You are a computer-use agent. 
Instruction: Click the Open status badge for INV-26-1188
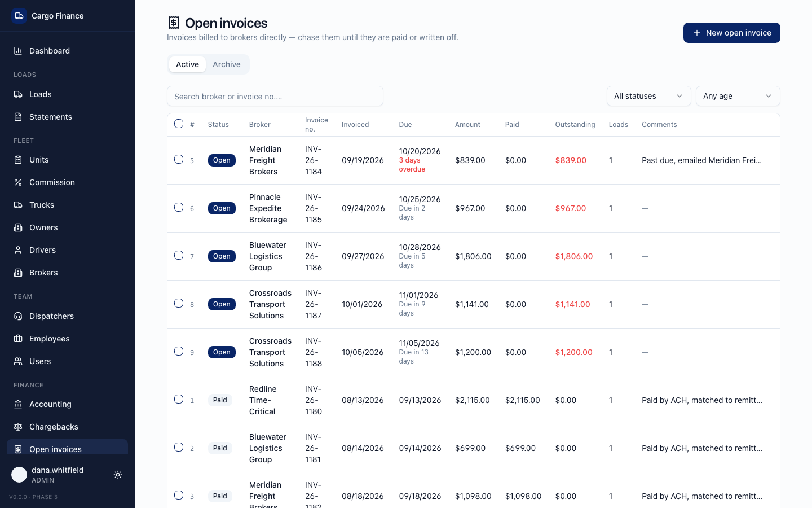[222, 352]
